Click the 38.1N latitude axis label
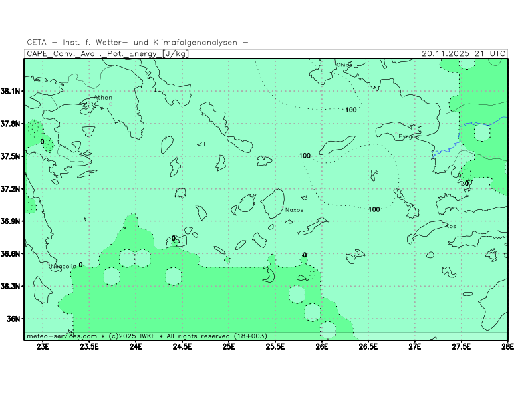This screenshot has height=399, width=532. [x=12, y=91]
